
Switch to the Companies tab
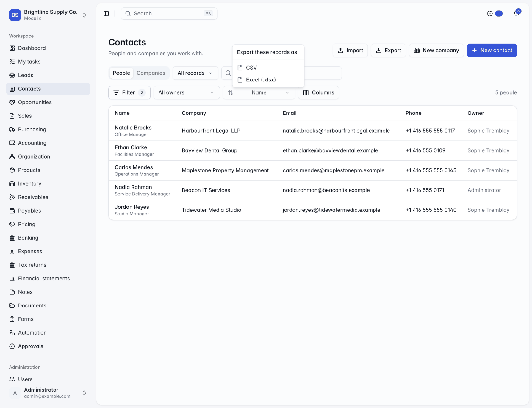(x=151, y=73)
